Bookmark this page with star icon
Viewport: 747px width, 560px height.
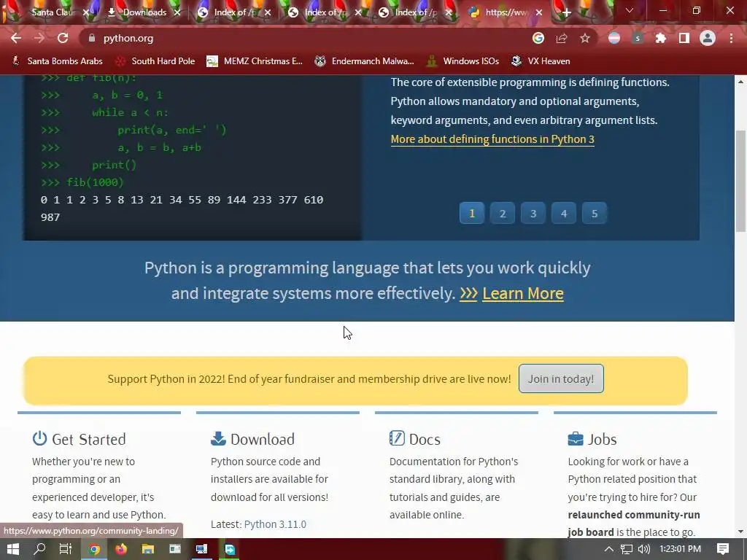coord(585,38)
